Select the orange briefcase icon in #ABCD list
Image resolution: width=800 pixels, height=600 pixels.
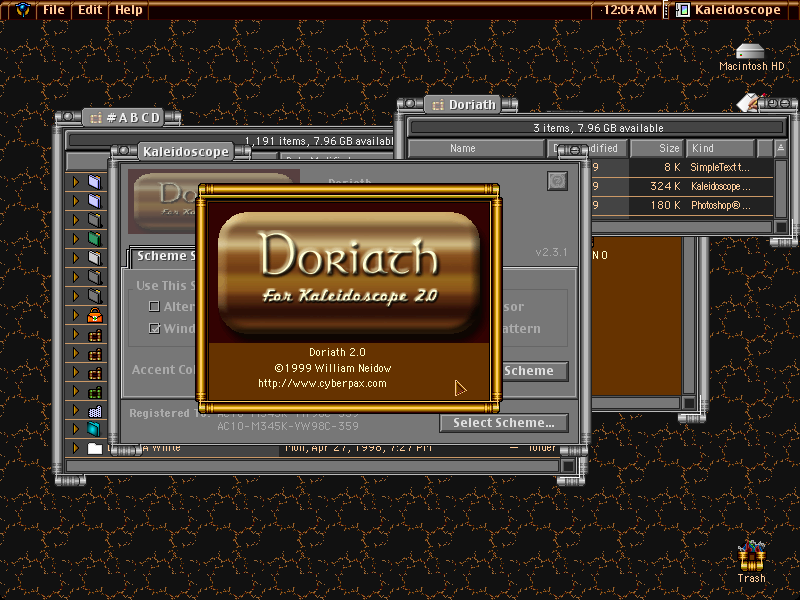coord(95,316)
